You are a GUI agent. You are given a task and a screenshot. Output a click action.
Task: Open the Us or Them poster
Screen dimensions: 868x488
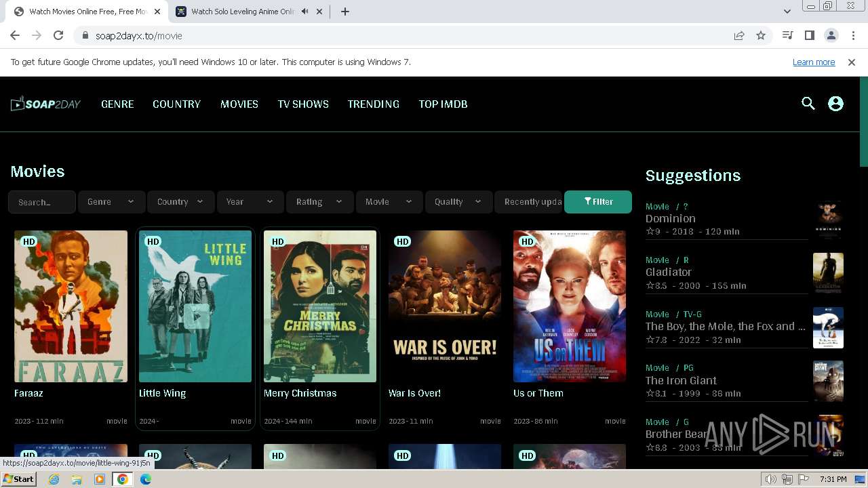(x=570, y=306)
